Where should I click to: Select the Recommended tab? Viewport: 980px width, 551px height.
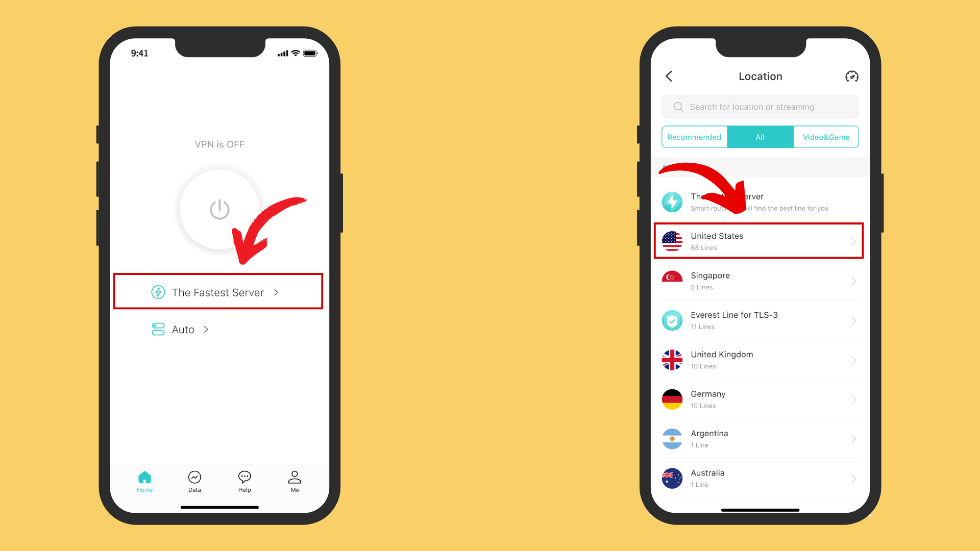[x=693, y=137]
